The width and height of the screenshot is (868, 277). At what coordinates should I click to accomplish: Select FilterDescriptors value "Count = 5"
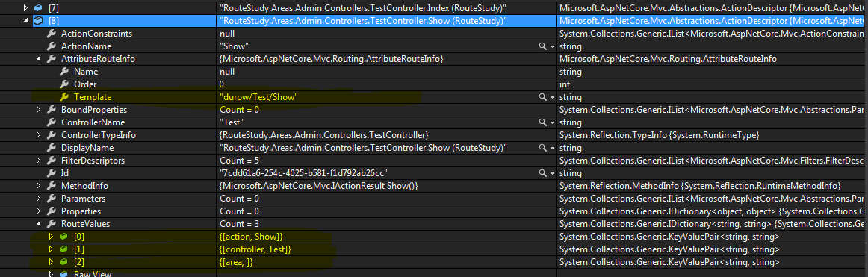[239, 161]
